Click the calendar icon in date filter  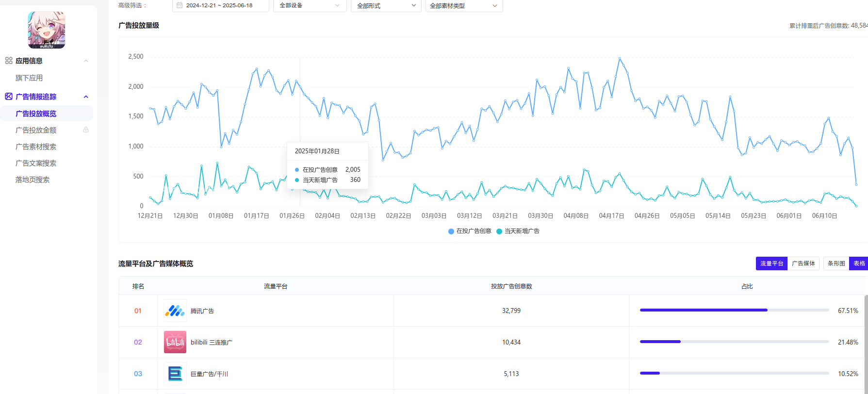coord(180,5)
